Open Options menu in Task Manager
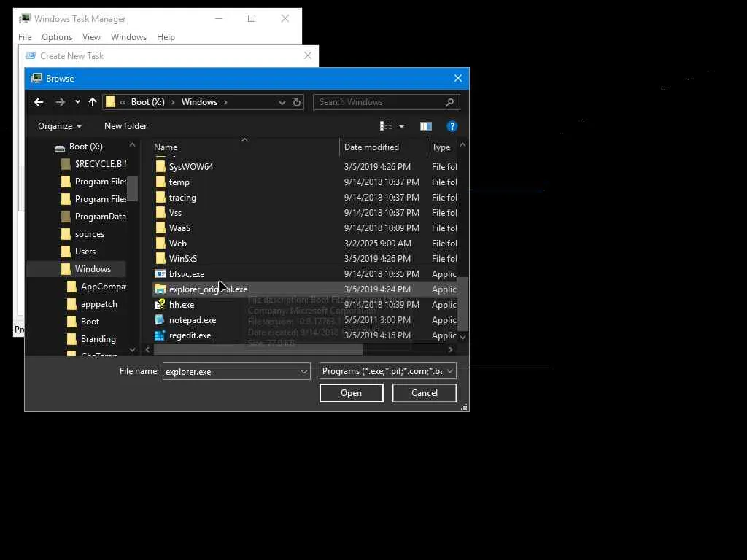Screen dimensions: 747x560 (57, 37)
